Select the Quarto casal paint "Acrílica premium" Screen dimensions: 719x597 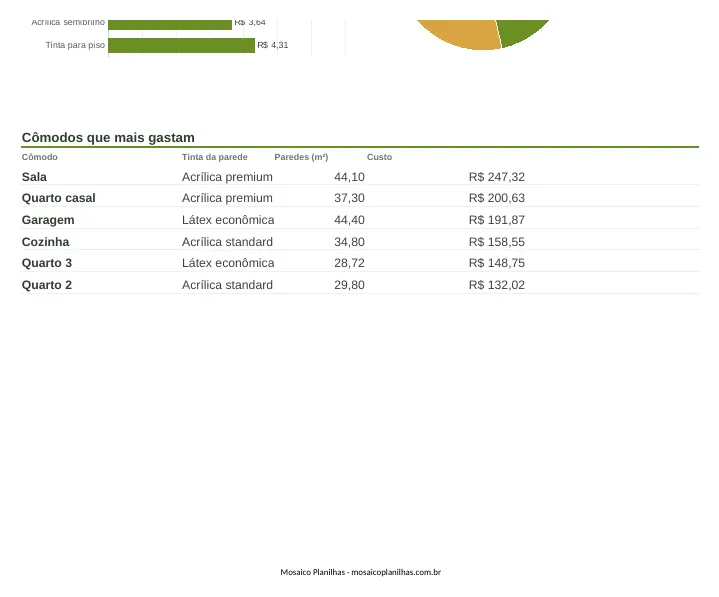pos(227,198)
